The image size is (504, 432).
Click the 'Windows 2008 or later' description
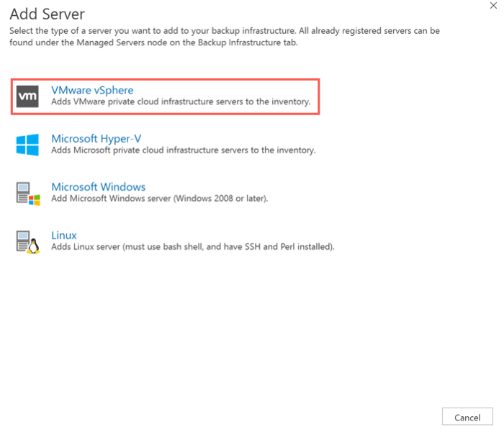click(159, 198)
